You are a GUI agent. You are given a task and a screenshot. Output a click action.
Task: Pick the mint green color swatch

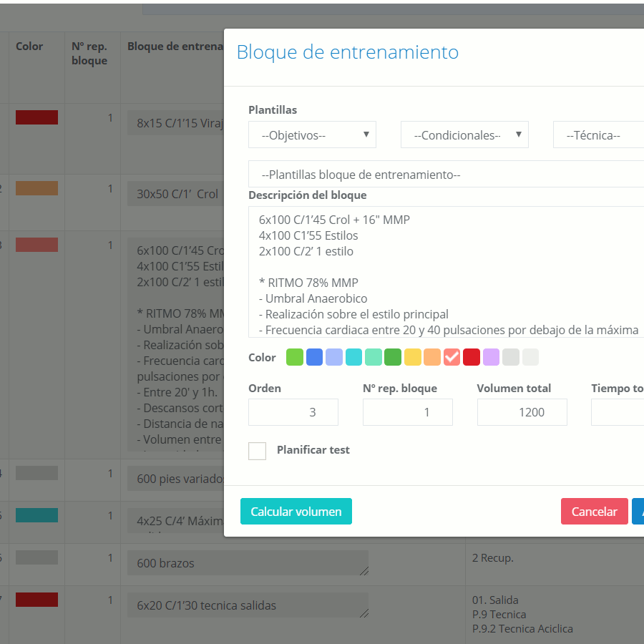pyautogui.click(x=374, y=357)
